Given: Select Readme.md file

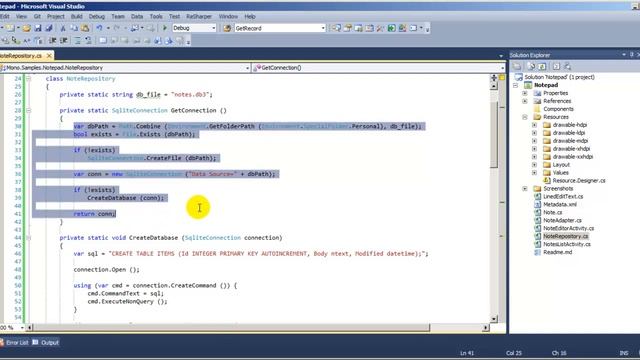Looking at the screenshot, I should pyautogui.click(x=558, y=252).
